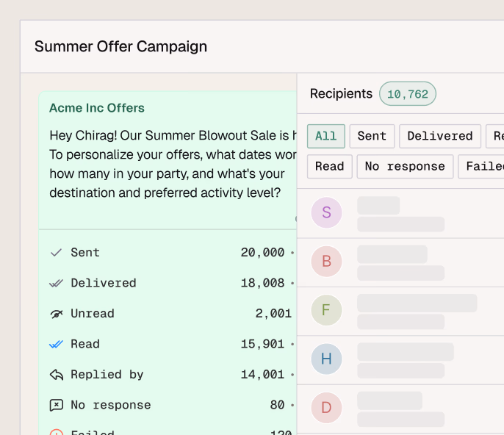Screen dimensions: 504x435
Task: Select recipient H avatar
Action: 326,359
